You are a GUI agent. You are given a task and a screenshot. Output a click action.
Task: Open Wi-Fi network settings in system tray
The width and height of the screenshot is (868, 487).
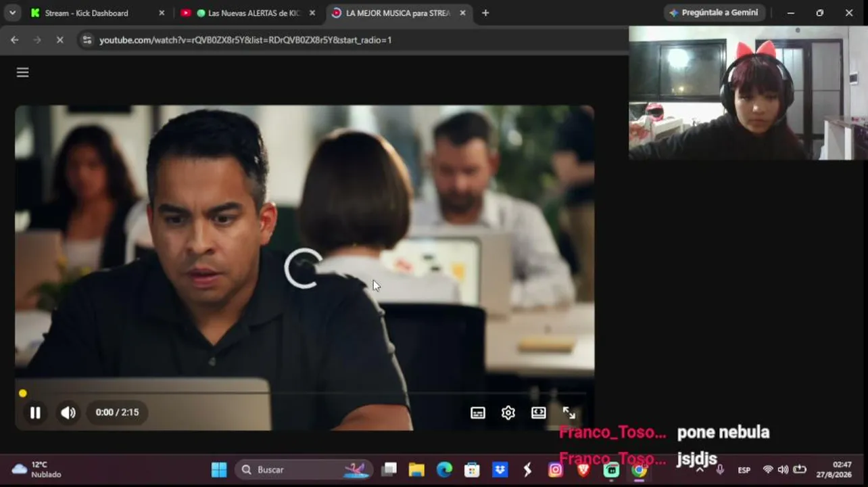tap(768, 469)
